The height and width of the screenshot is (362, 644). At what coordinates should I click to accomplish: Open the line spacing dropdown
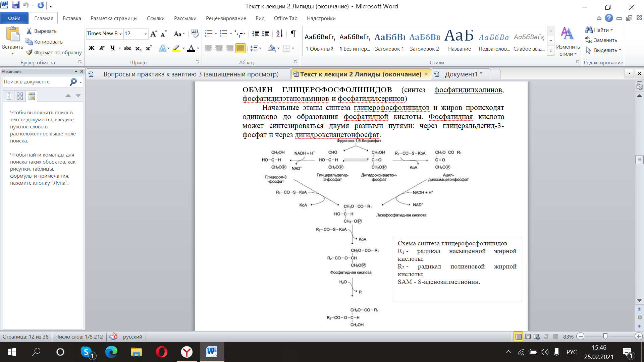click(256, 48)
